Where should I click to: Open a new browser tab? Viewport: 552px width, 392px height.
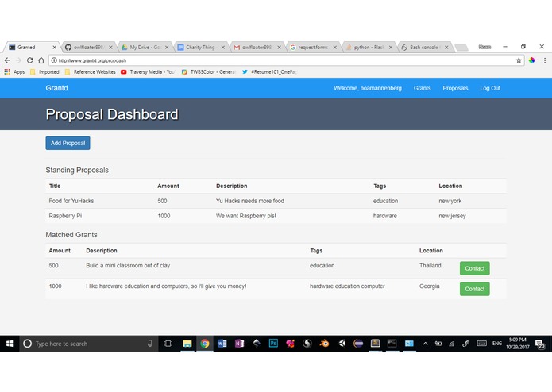tap(461, 48)
